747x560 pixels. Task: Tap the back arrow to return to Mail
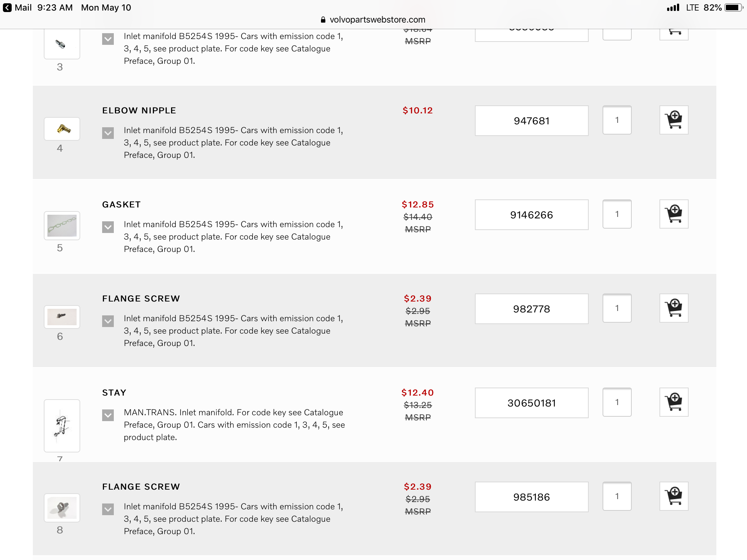[7, 8]
